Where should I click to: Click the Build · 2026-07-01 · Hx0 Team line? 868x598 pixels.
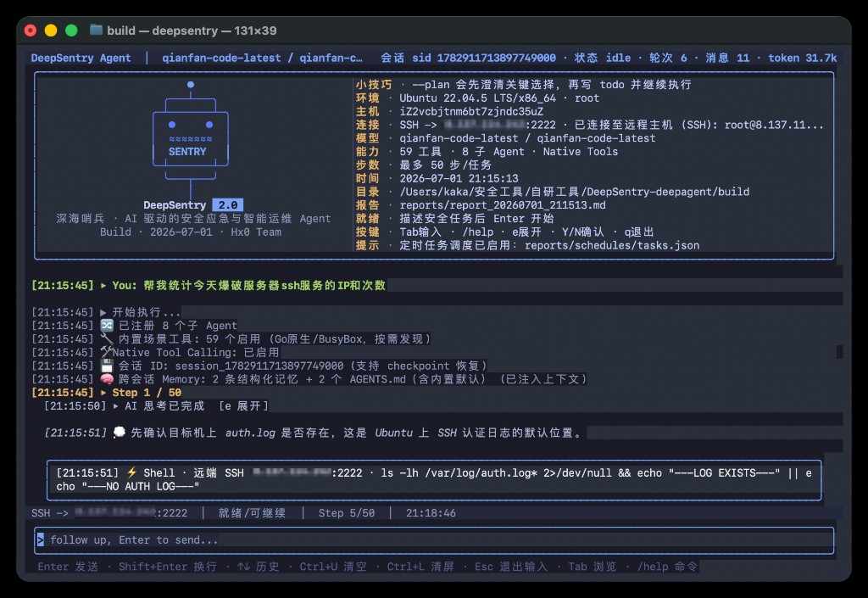[x=191, y=232]
